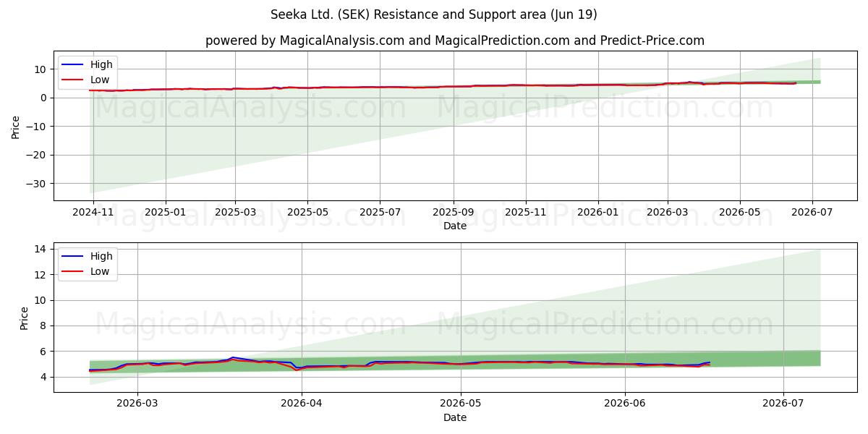Click the '2025-05' x-axis label in the top chart
The width and height of the screenshot is (868, 434).
tap(307, 213)
